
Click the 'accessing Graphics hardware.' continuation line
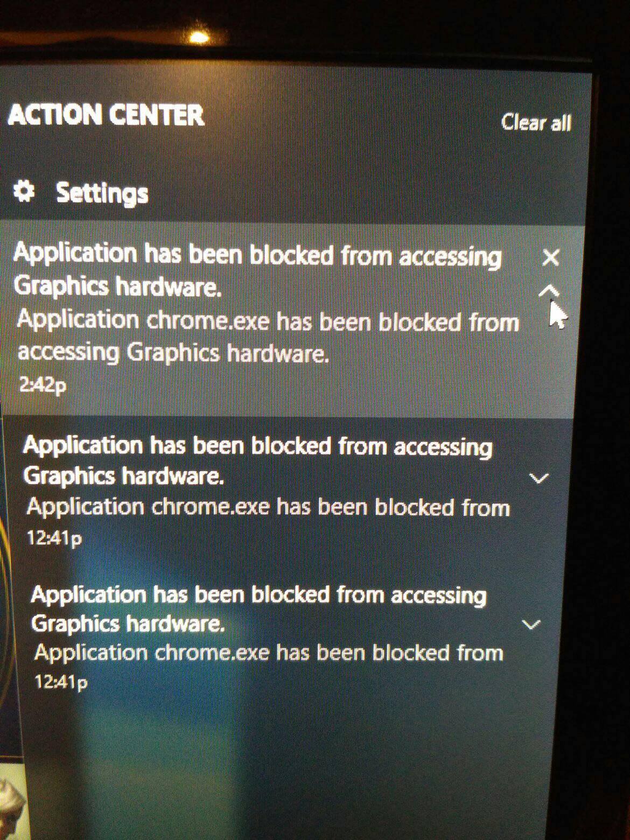[173, 353]
